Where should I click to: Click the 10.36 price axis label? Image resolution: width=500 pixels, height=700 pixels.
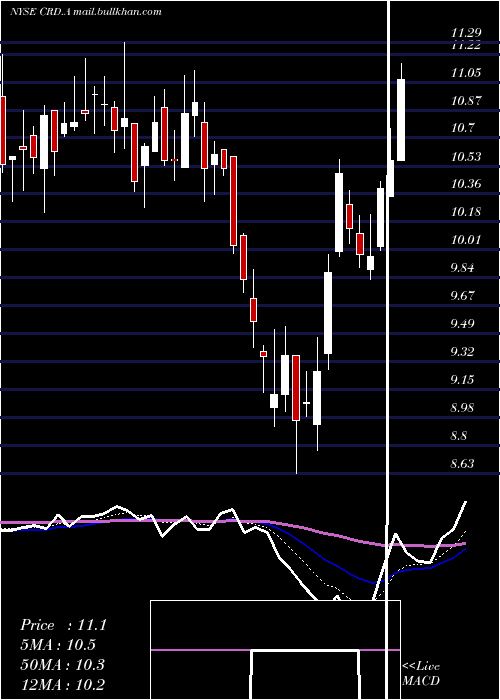click(x=466, y=183)
